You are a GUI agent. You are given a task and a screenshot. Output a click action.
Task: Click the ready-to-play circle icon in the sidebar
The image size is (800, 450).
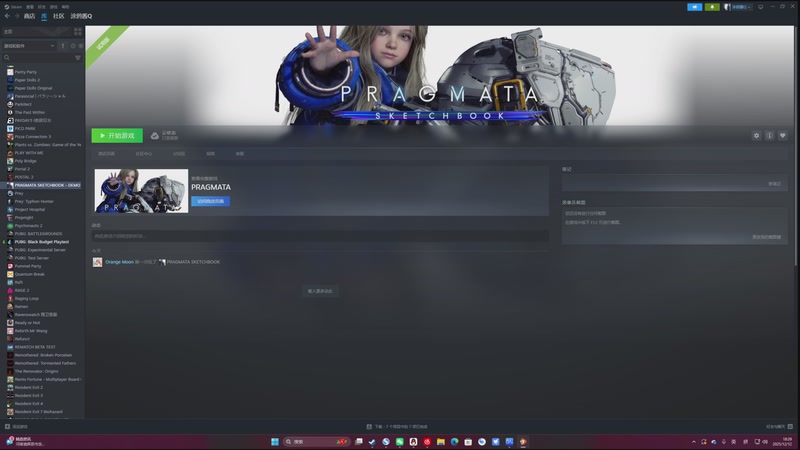(x=81, y=46)
